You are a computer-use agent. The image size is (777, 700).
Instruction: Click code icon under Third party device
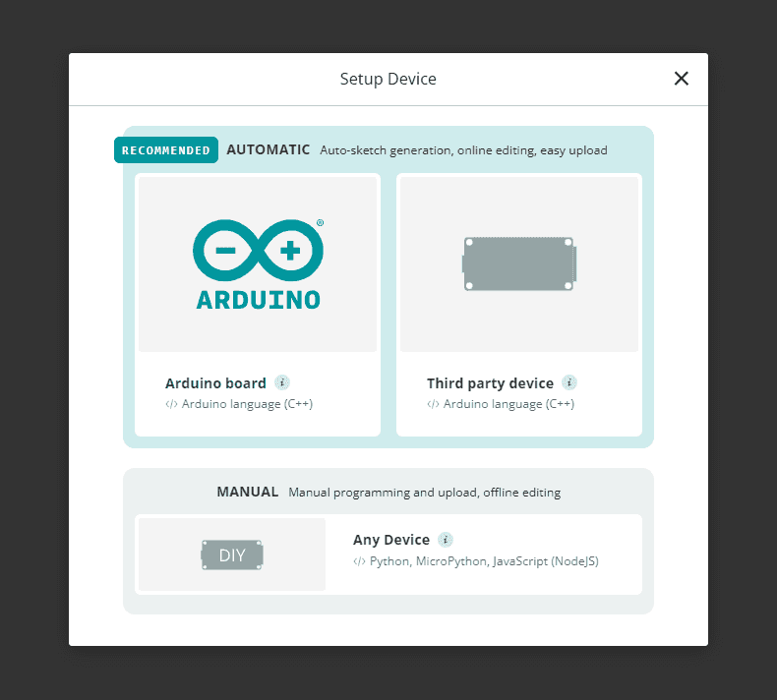[433, 404]
